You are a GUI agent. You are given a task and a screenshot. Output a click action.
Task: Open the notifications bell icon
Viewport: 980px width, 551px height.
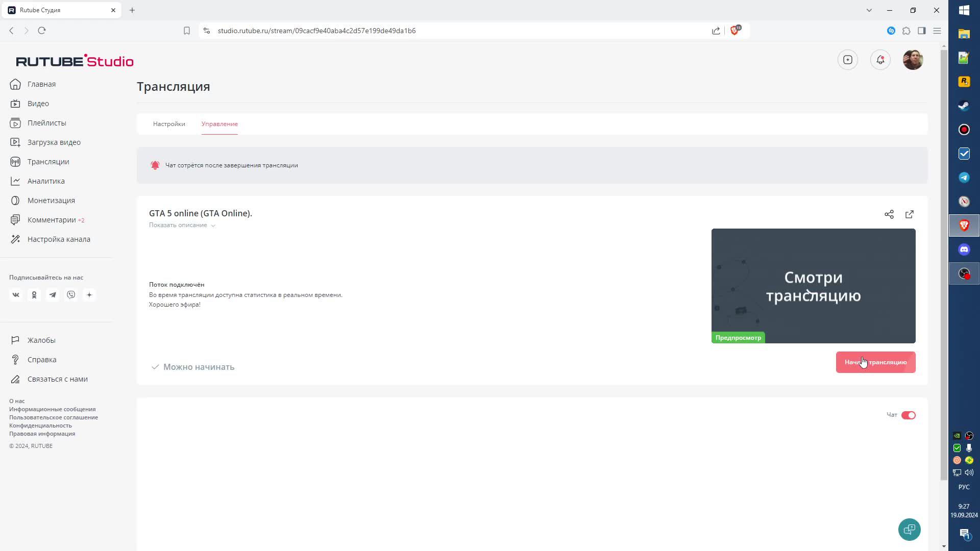[x=880, y=60]
